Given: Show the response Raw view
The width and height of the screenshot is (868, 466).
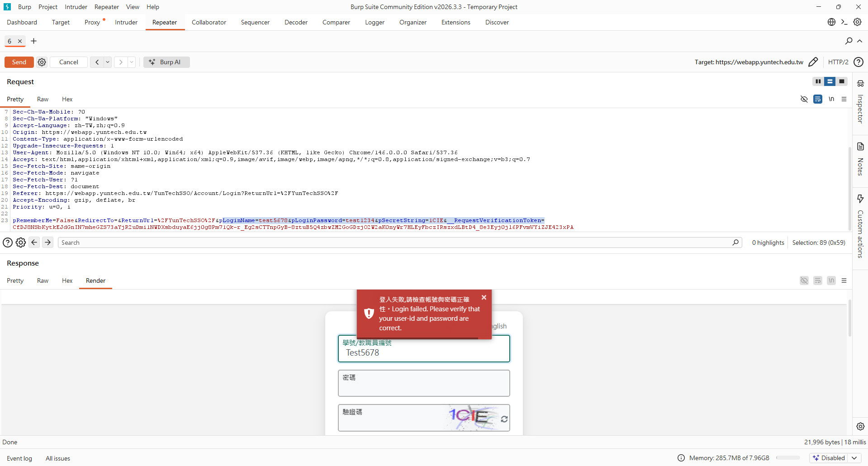Looking at the screenshot, I should (43, 281).
